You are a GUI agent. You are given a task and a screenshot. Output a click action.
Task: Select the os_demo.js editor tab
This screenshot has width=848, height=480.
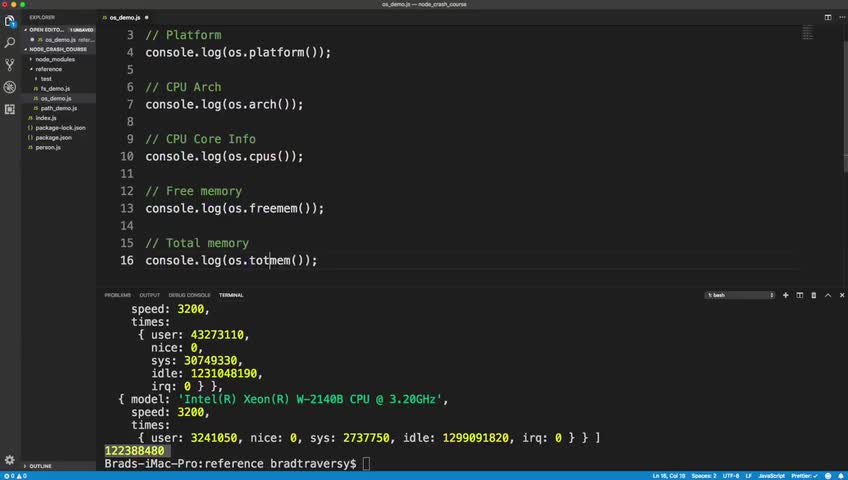124,17
